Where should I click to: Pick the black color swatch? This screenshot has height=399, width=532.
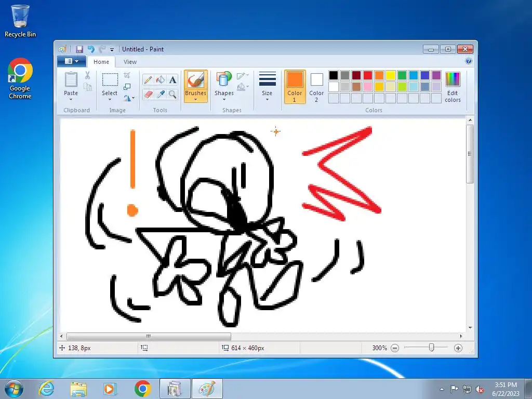click(x=334, y=75)
